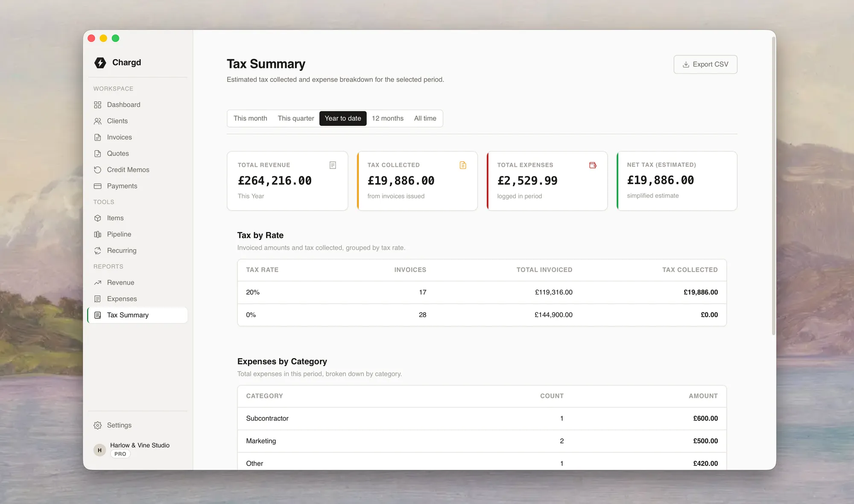
Task: Click the Credit Memos undo-arrow icon
Action: [98, 170]
